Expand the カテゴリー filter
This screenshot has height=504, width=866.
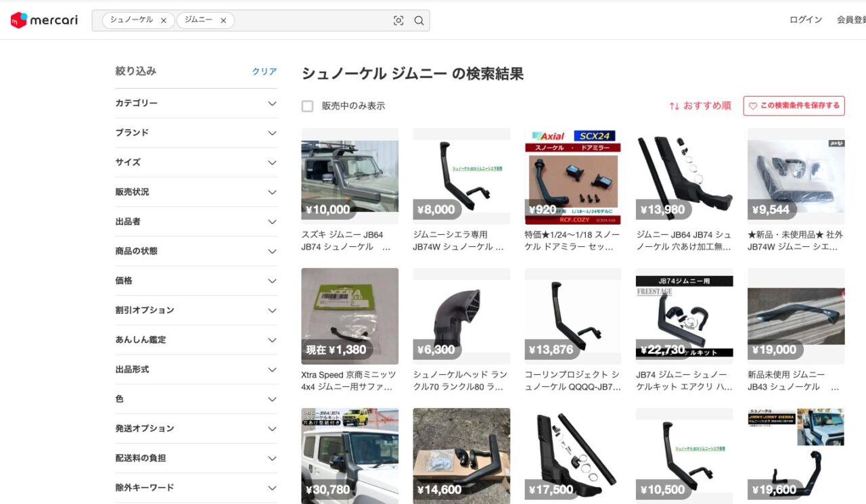(x=272, y=104)
